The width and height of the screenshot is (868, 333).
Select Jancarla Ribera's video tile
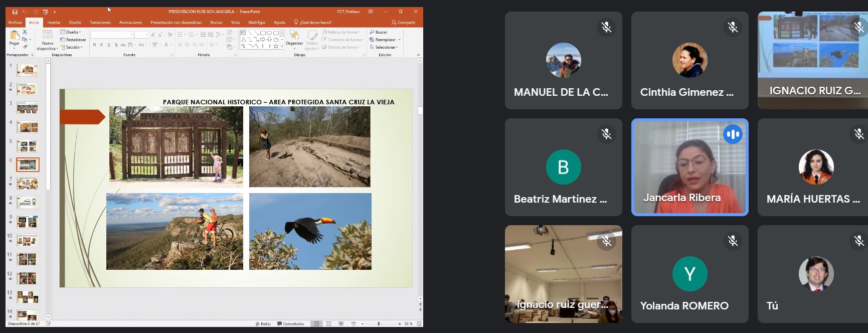[x=689, y=167]
